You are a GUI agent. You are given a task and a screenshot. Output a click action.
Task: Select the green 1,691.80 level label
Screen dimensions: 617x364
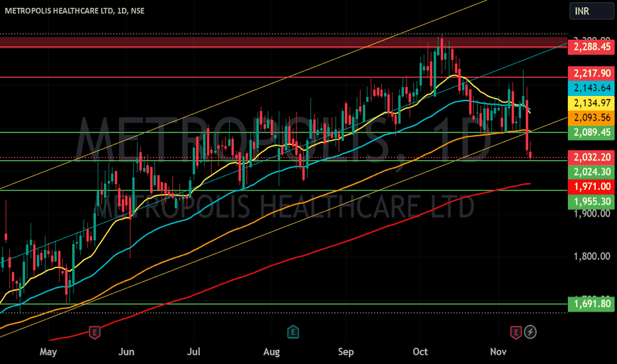tap(591, 304)
